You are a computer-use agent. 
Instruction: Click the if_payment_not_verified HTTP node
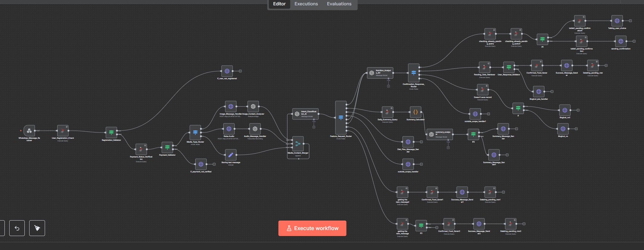coord(201,164)
